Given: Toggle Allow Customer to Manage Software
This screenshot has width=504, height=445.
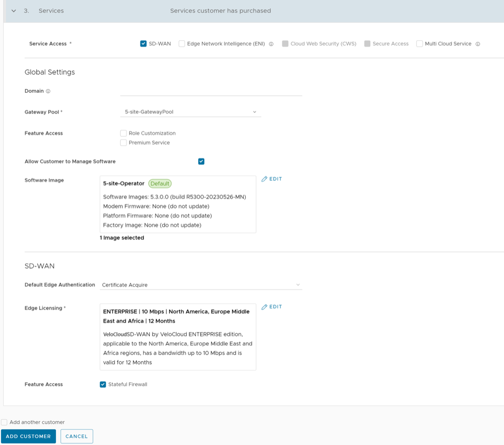Looking at the screenshot, I should 201,162.
